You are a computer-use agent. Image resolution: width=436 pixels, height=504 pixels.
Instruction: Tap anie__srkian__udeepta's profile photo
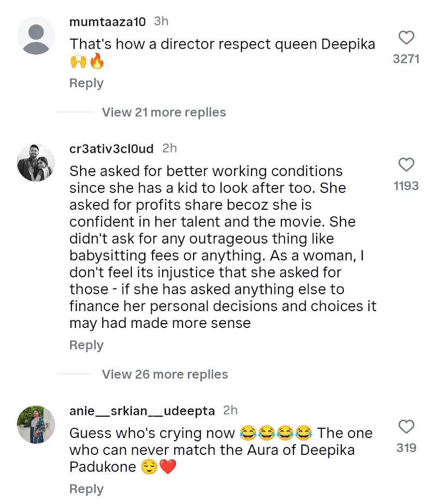36,424
